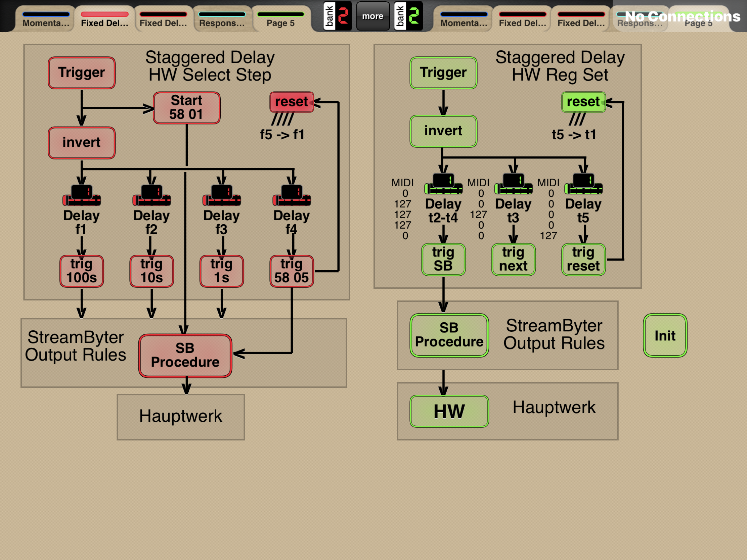Select the right Fixed Del... tab after Momenta

(x=522, y=19)
